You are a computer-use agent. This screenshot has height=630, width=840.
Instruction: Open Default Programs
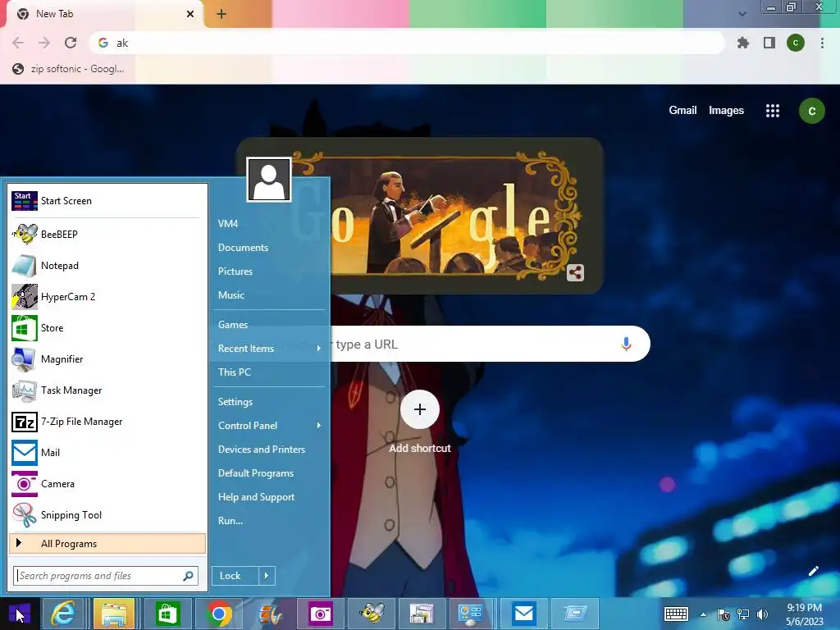(256, 473)
